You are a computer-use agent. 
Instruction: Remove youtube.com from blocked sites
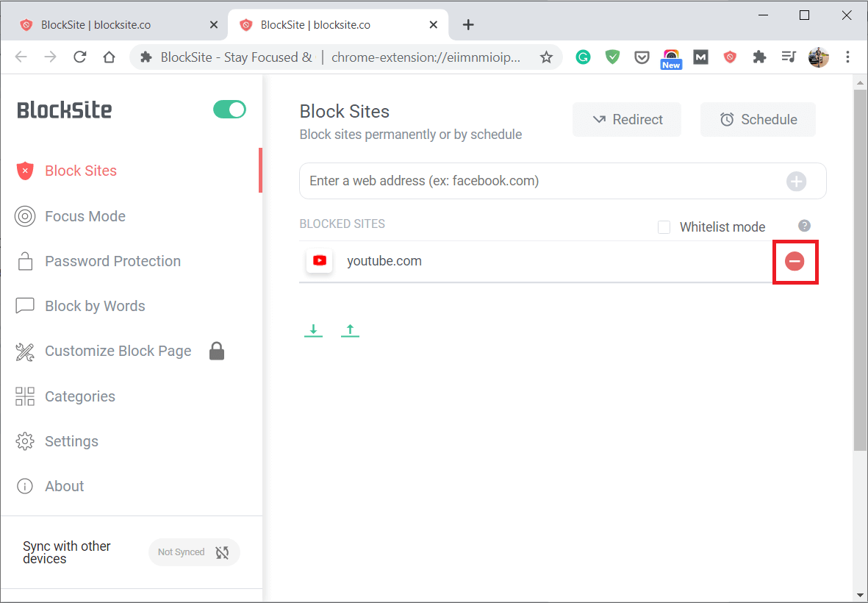tap(795, 261)
